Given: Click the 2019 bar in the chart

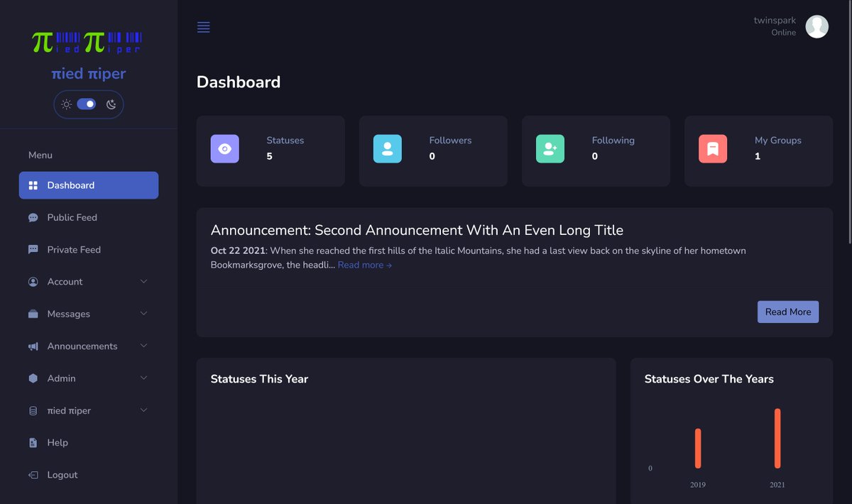Looking at the screenshot, I should tap(698, 448).
